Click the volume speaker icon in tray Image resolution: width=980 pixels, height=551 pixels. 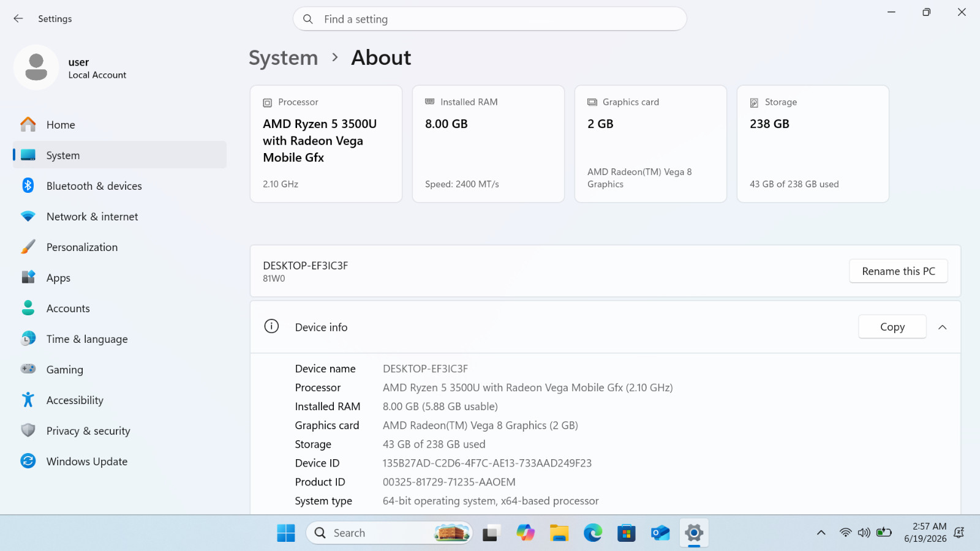864,533
